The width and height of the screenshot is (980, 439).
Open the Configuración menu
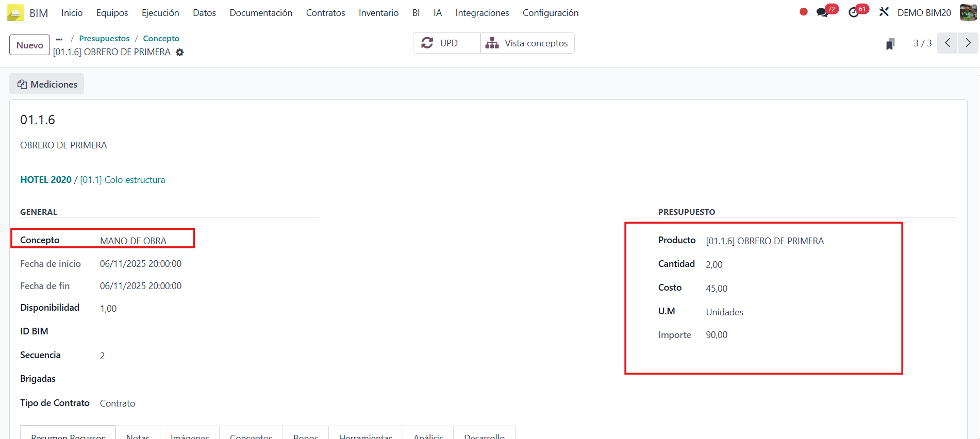(550, 13)
